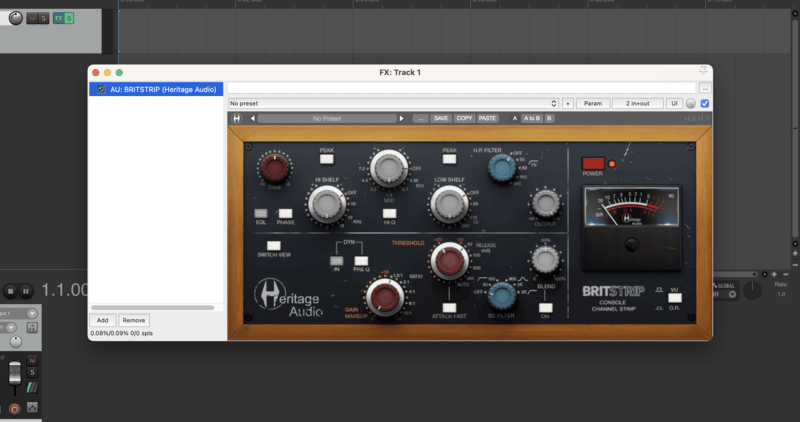
Task: Open the '...' preset options menu
Action: point(420,118)
